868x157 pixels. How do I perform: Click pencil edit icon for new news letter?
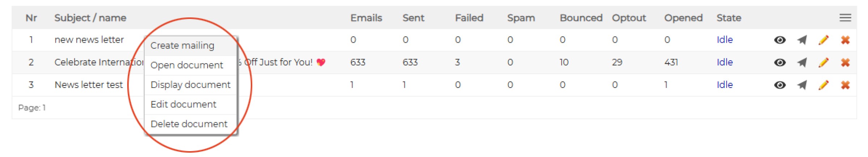click(824, 40)
